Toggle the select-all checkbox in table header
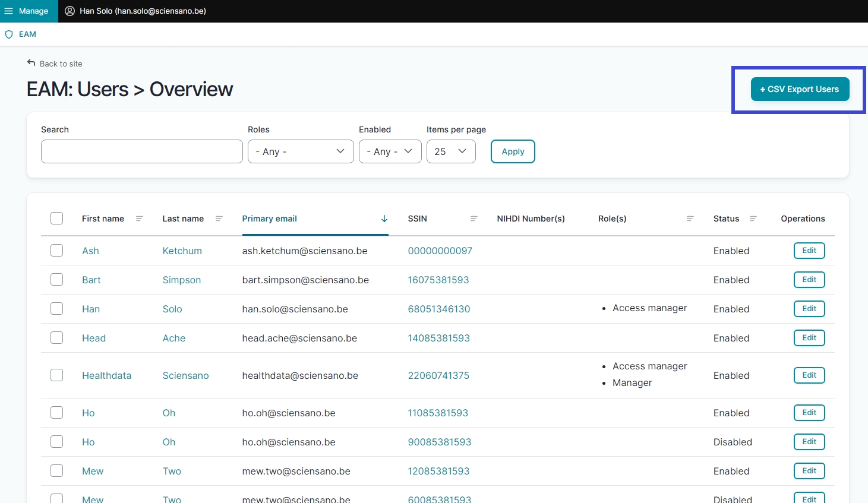This screenshot has height=503, width=868. tap(57, 219)
